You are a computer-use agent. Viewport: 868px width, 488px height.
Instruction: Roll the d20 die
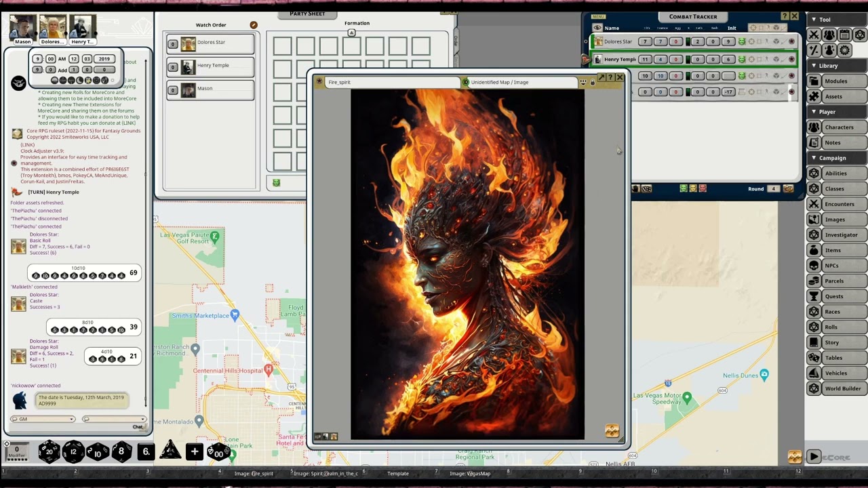[x=49, y=451]
